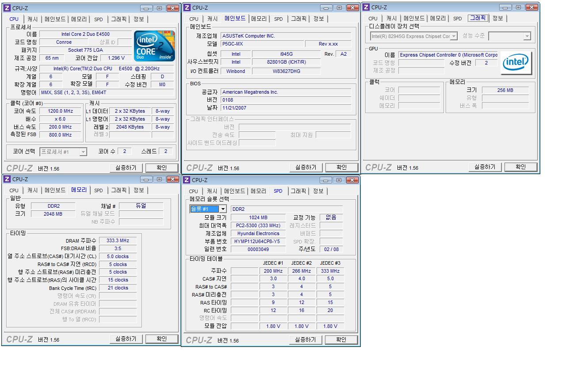Switch to 메인보드 tab in CPU-tab window
577x392 pixels.
coord(55,19)
